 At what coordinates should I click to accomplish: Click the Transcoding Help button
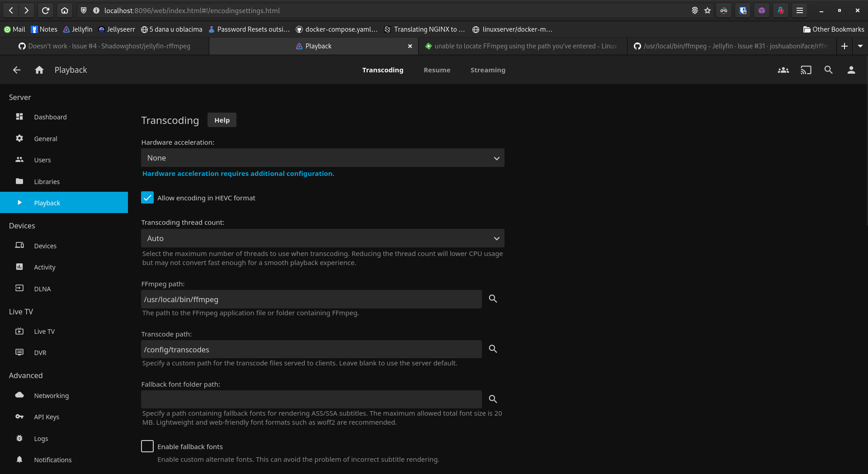click(222, 120)
